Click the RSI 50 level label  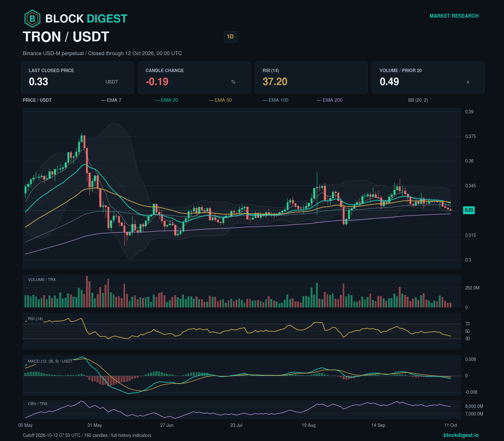click(467, 331)
